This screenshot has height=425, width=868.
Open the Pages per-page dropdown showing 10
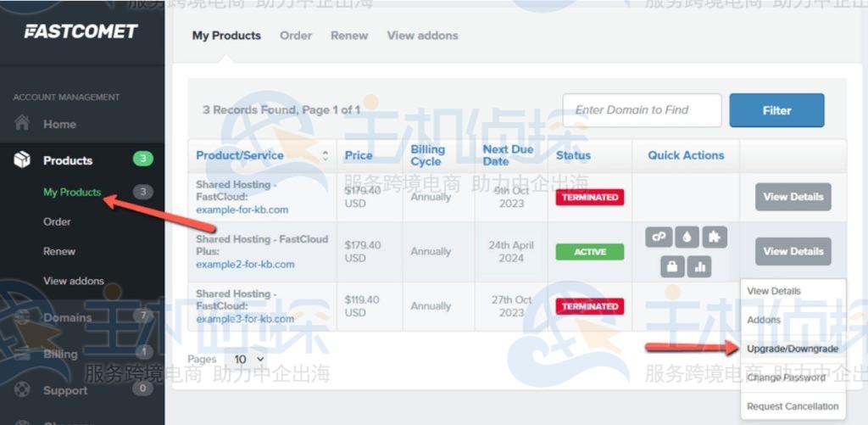pyautogui.click(x=248, y=359)
